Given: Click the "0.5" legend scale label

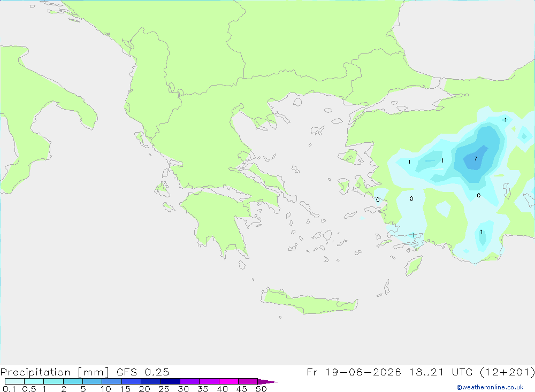Looking at the screenshot, I should [x=29, y=389].
